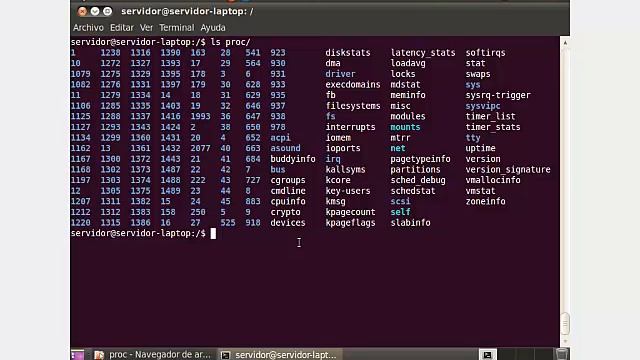Click the 'ioports' entry

pyautogui.click(x=343, y=149)
